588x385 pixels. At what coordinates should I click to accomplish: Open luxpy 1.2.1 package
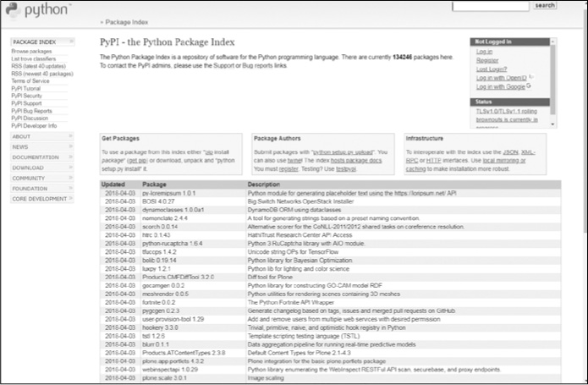point(157,269)
